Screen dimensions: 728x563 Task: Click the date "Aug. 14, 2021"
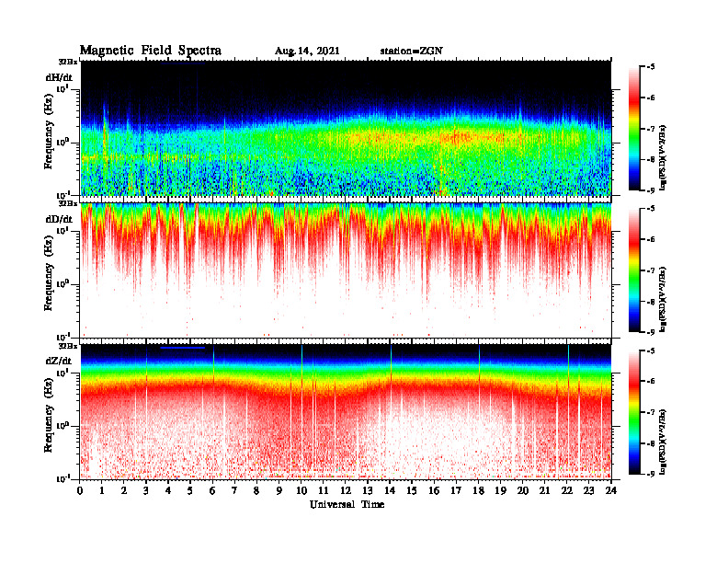coord(307,52)
